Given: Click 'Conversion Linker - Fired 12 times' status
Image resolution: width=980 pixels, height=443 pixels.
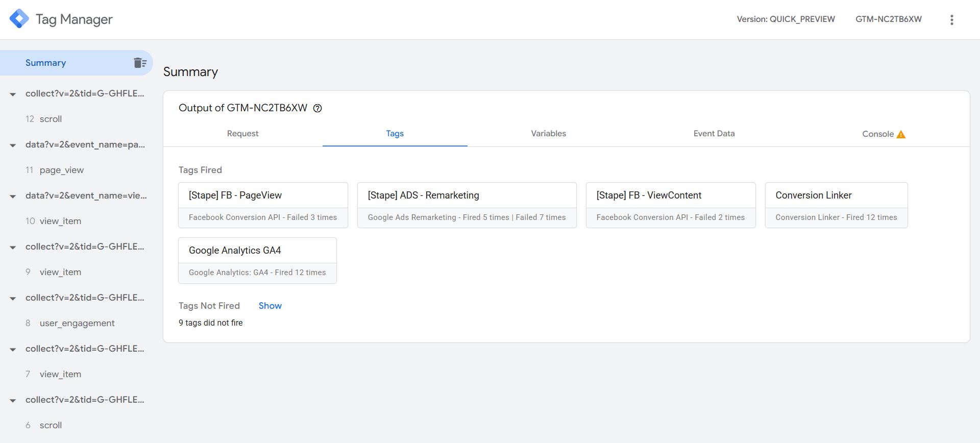Looking at the screenshot, I should (836, 217).
